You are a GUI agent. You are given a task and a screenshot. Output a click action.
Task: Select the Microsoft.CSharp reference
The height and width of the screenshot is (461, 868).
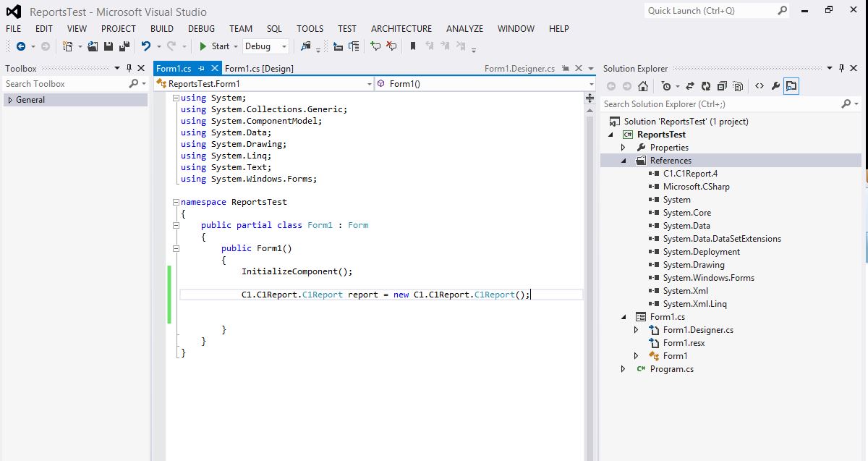(696, 187)
